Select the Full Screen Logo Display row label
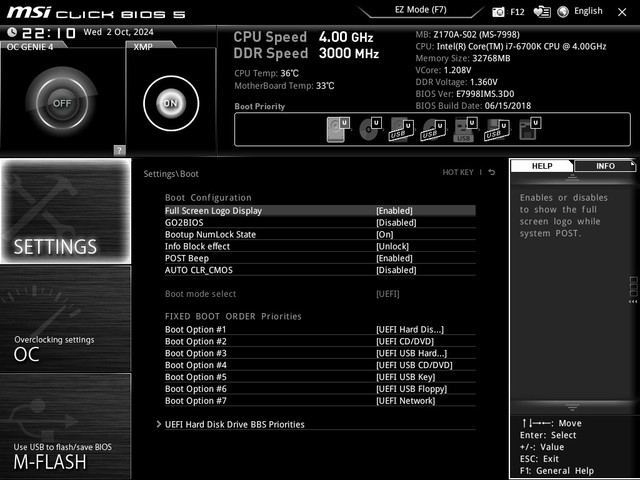 (213, 211)
